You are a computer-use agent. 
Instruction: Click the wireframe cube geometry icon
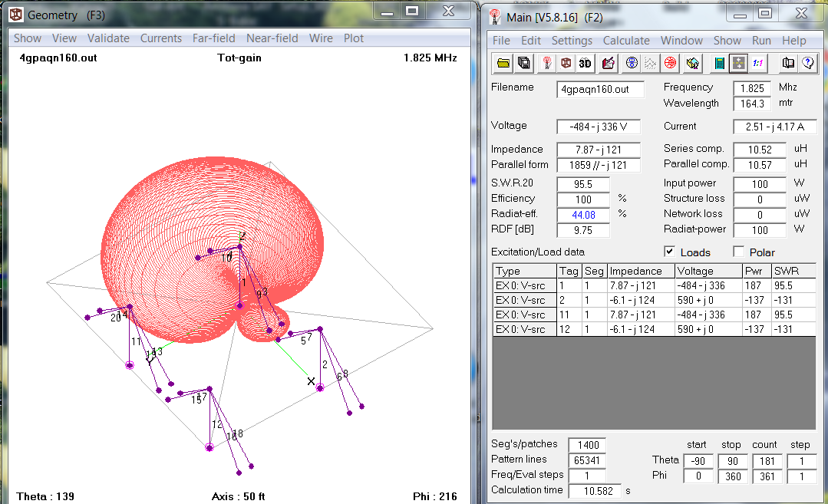point(566,64)
